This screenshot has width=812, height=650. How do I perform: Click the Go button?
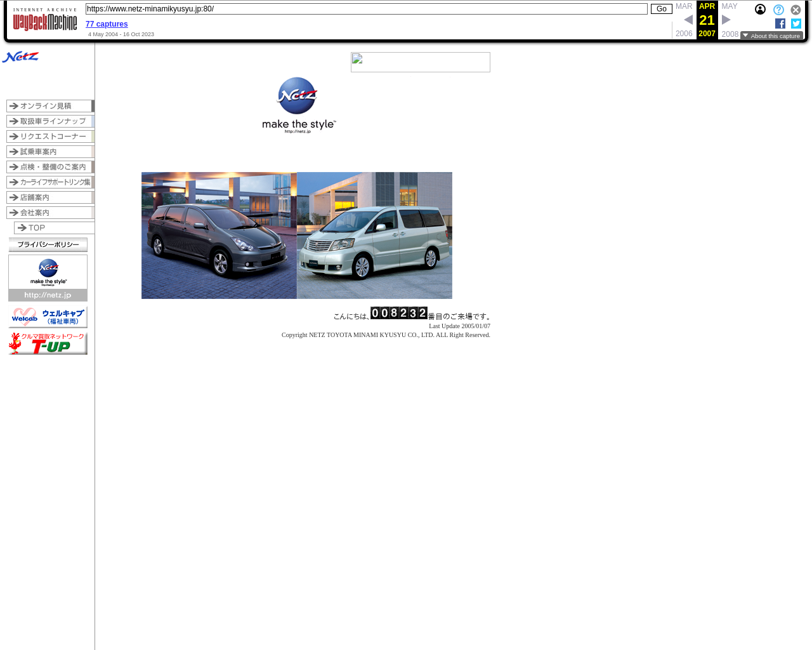coord(661,9)
